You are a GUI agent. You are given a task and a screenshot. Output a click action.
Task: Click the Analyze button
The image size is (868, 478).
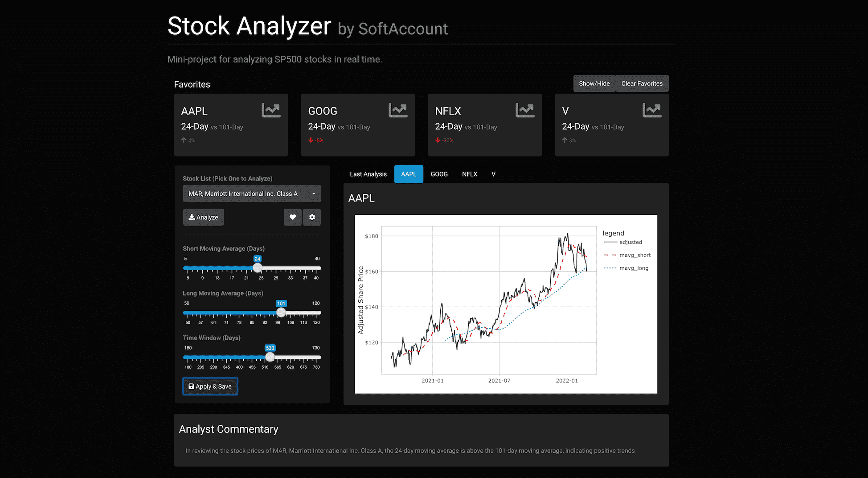(203, 217)
